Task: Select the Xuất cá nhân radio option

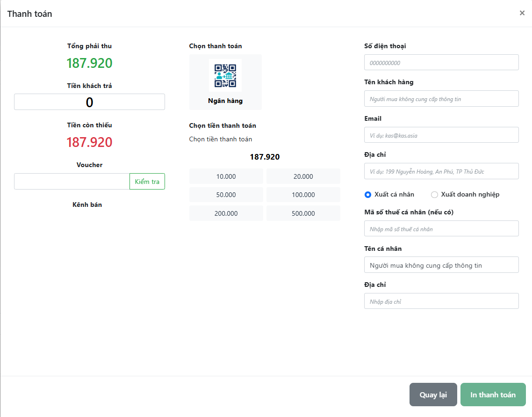Action: pyautogui.click(x=368, y=195)
